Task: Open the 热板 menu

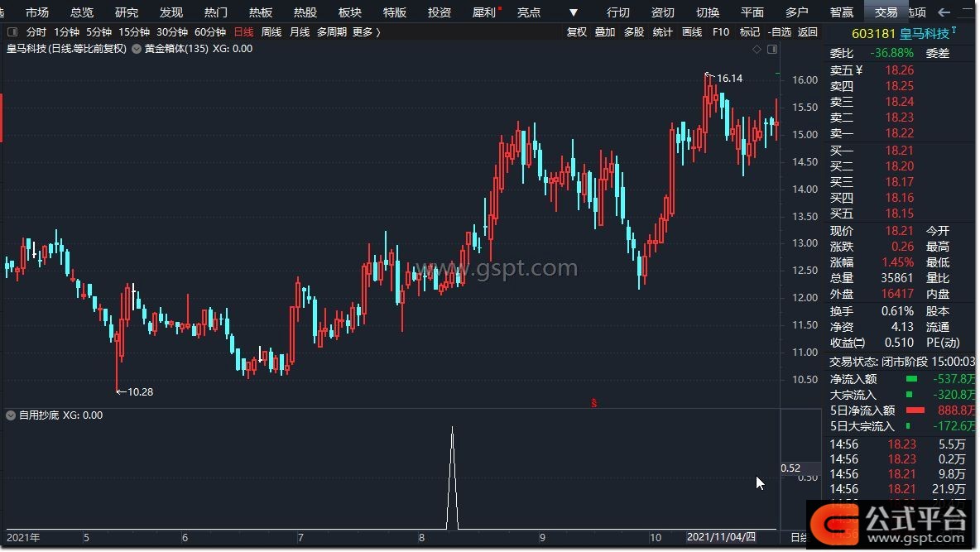Action: (261, 12)
